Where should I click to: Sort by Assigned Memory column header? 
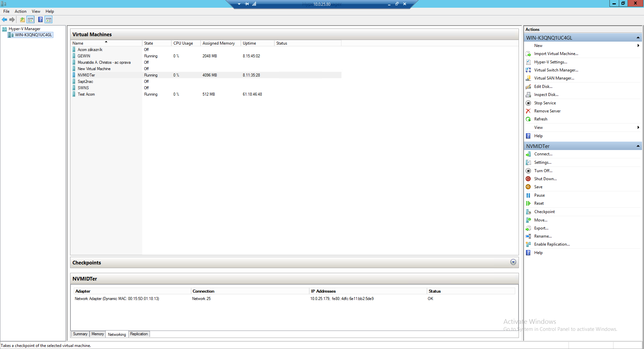pyautogui.click(x=221, y=43)
